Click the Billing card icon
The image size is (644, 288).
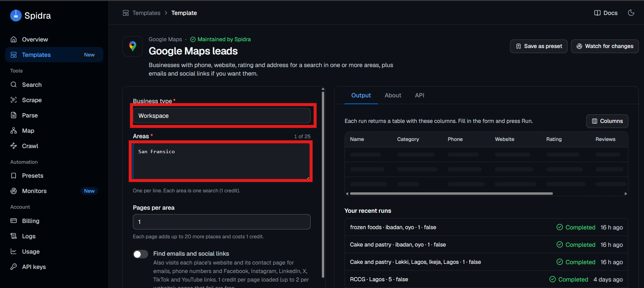click(14, 221)
